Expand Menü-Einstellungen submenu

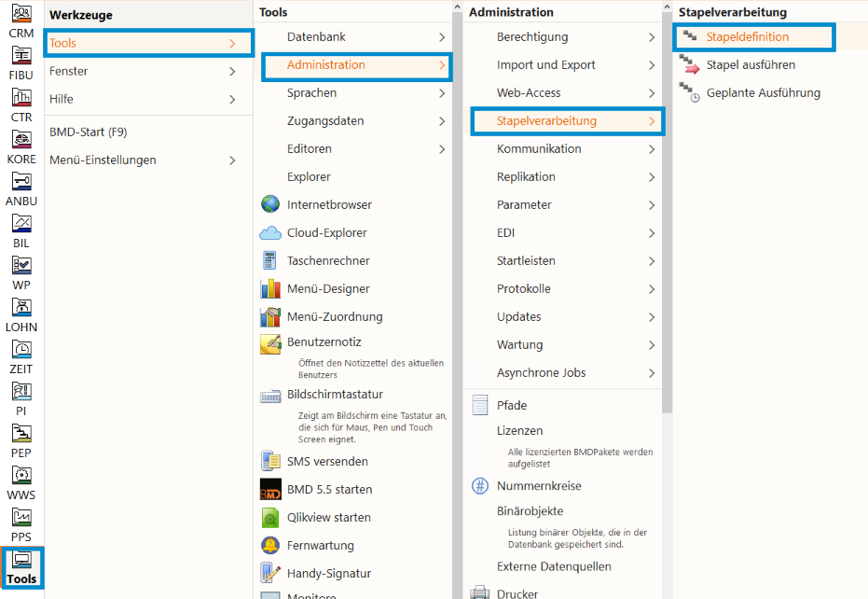point(232,160)
